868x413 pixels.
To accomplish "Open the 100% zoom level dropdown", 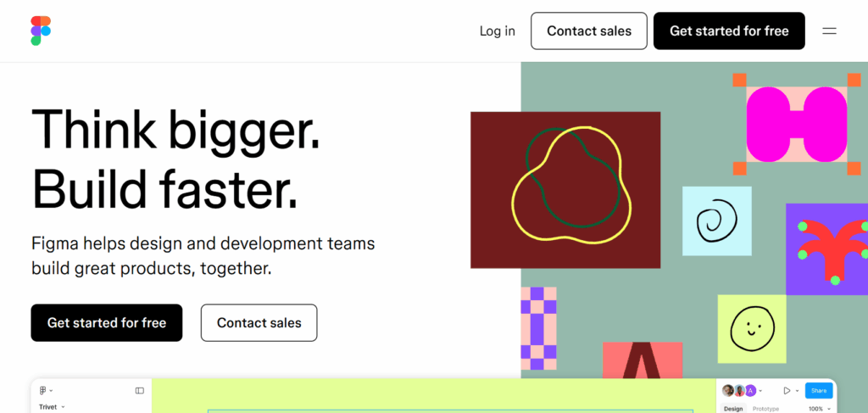I will click(x=819, y=409).
